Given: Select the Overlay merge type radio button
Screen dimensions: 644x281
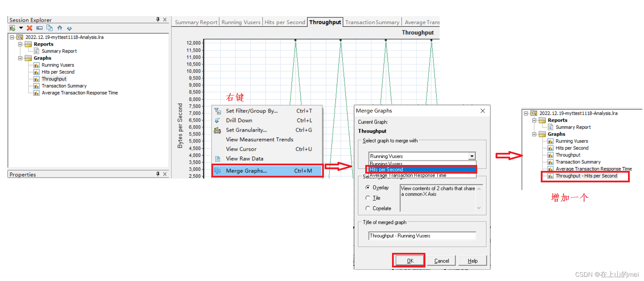Looking at the screenshot, I should 368,188.
